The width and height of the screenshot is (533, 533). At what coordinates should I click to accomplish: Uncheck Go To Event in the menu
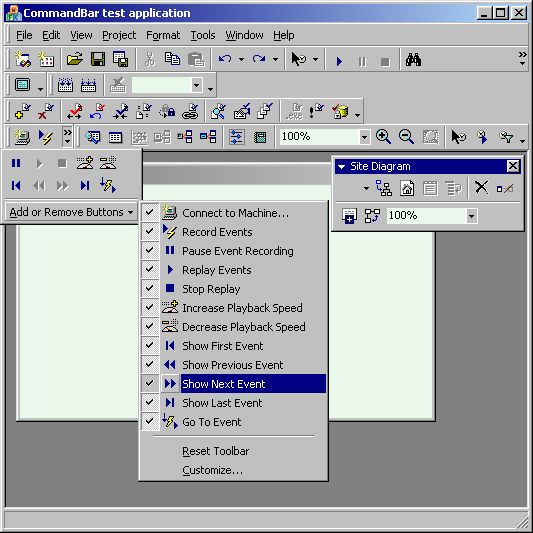pos(150,422)
